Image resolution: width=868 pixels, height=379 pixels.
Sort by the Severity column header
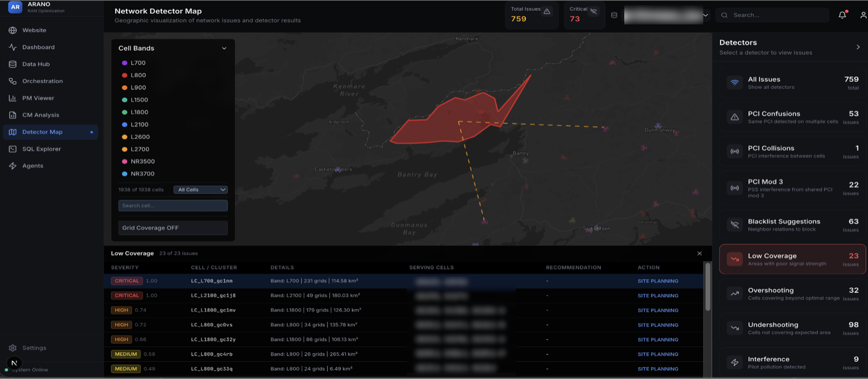(x=125, y=267)
